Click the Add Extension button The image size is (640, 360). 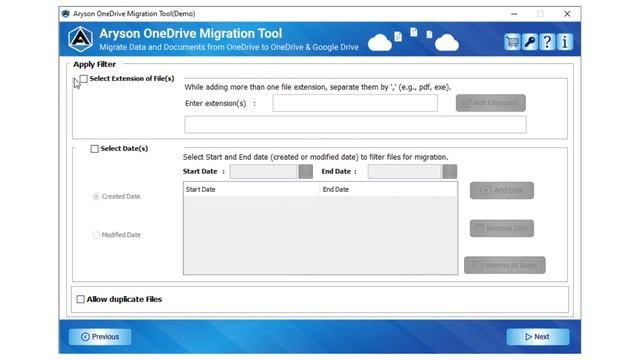click(491, 103)
